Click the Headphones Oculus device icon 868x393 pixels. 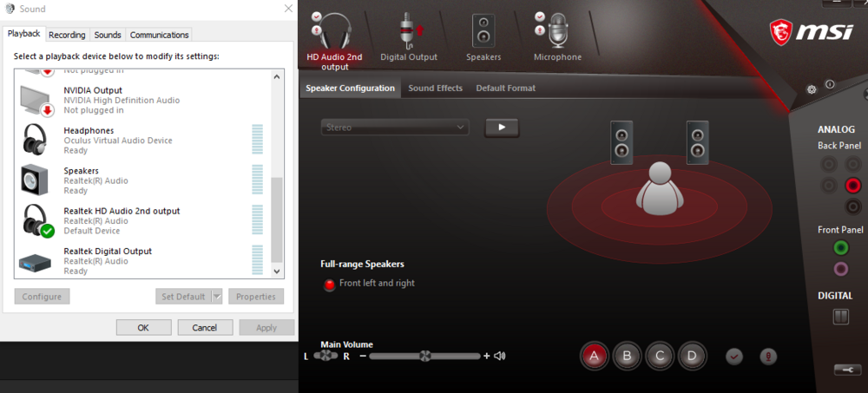tap(36, 139)
